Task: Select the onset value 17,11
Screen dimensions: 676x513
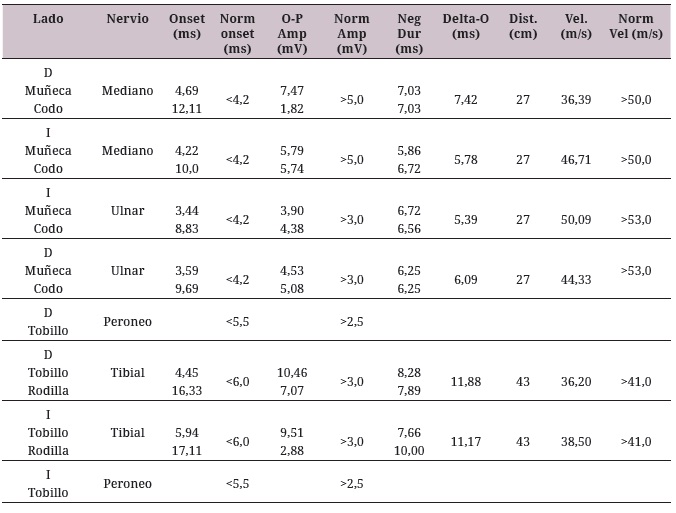Action: (x=186, y=450)
